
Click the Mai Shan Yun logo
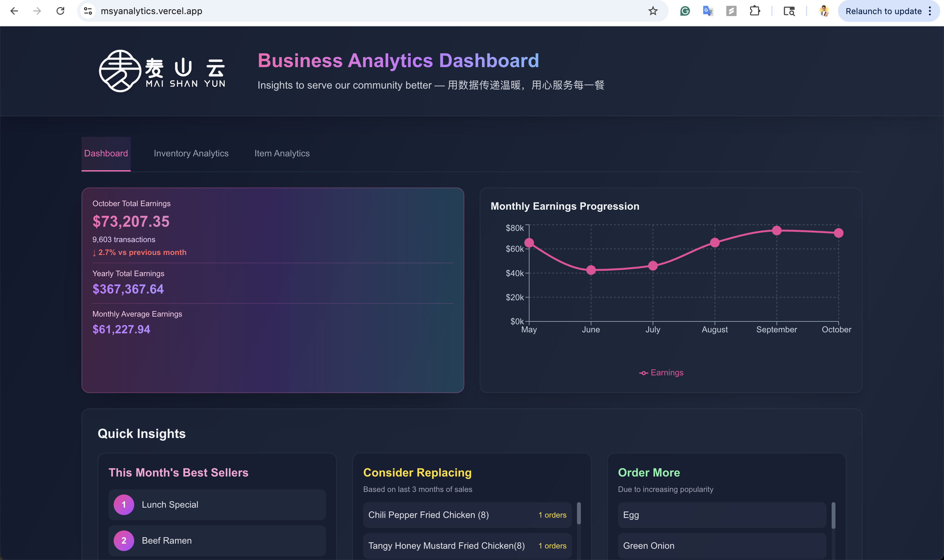click(x=162, y=71)
